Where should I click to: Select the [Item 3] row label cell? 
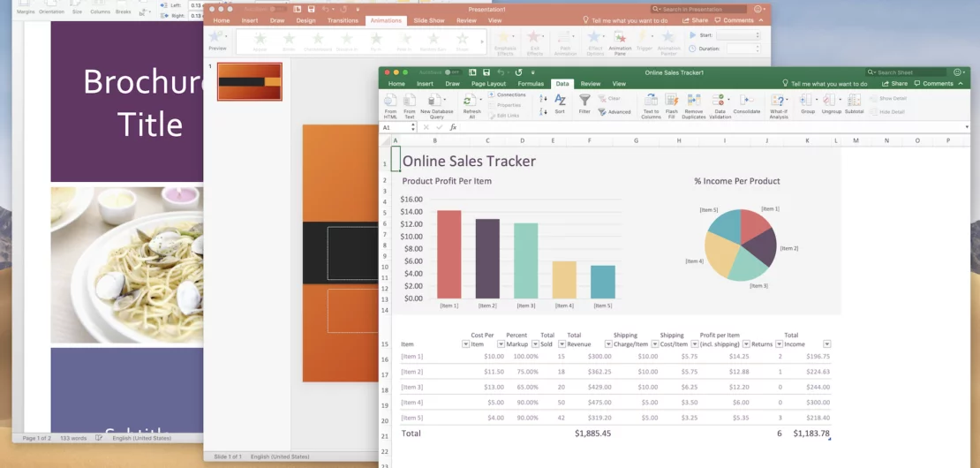(412, 388)
